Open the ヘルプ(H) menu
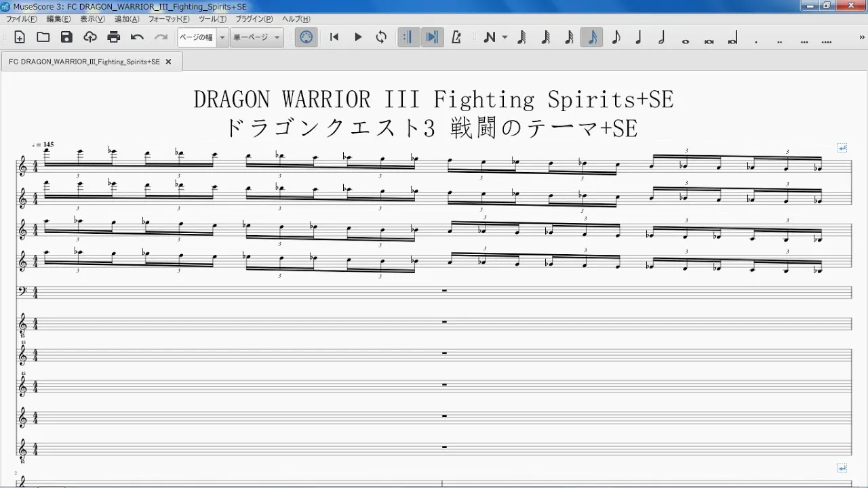 point(296,19)
